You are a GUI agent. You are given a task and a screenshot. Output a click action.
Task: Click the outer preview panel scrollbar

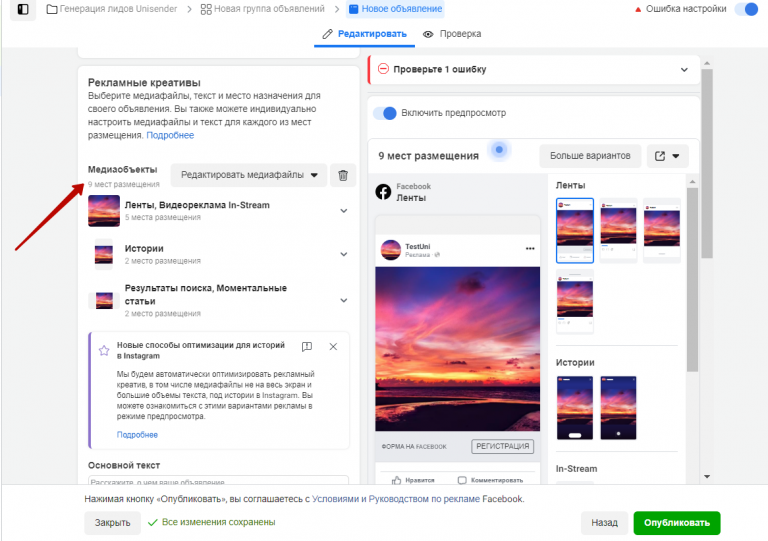coord(707,163)
